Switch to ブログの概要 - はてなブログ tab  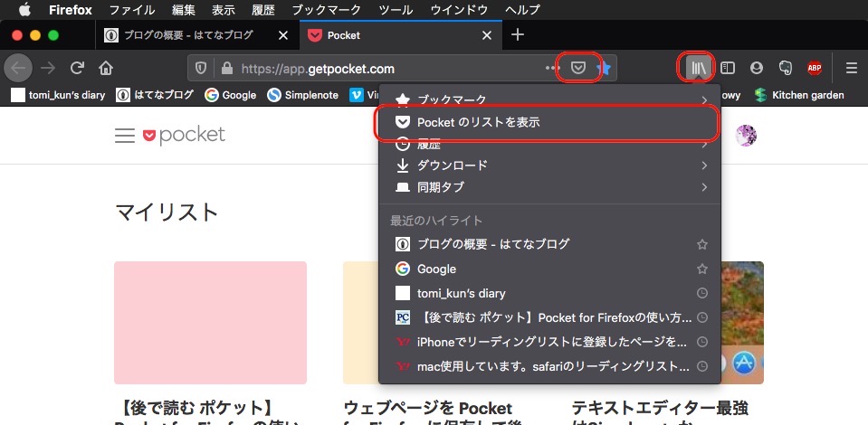[x=197, y=35]
